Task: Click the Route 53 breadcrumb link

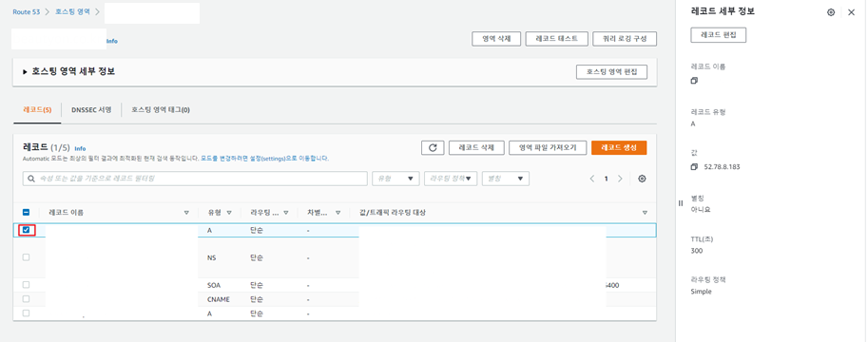Action: click(x=27, y=11)
